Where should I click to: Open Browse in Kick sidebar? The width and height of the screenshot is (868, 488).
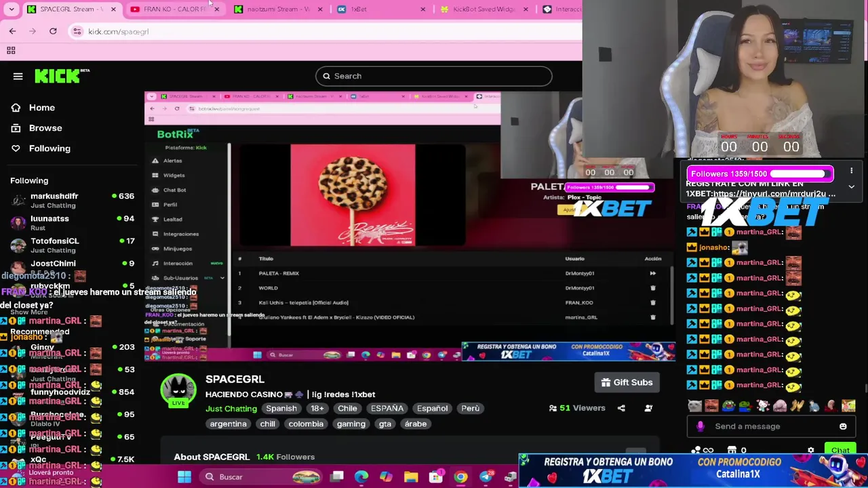(x=37, y=128)
